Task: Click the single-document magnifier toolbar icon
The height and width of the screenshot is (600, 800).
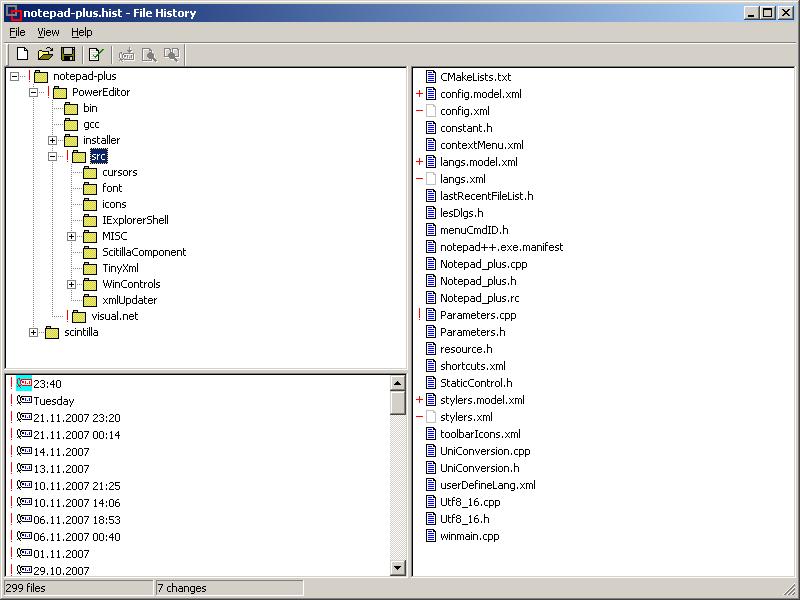Action: [x=149, y=54]
